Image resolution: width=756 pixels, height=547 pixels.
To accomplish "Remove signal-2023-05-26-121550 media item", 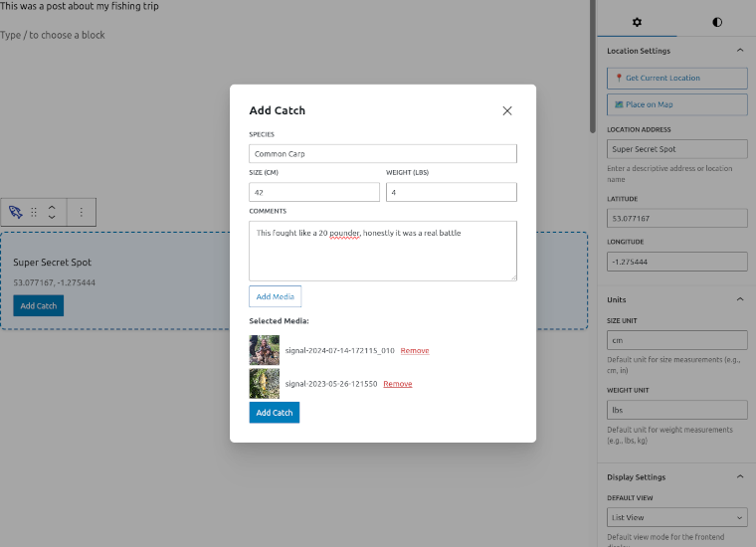I will tap(397, 384).
